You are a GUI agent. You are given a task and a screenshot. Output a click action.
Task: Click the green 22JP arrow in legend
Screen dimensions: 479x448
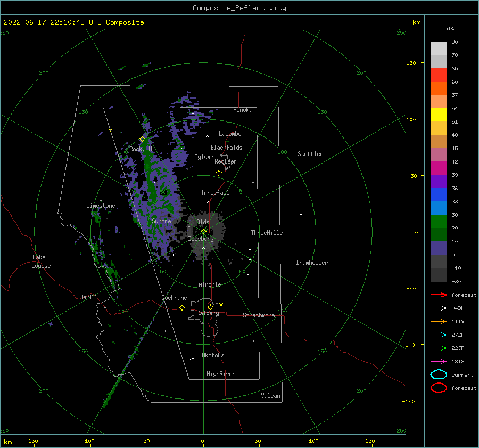pyautogui.click(x=439, y=348)
